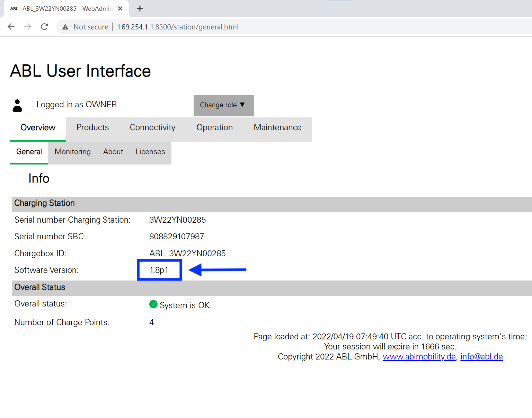Click the charge points value 4
This screenshot has width=532, height=418.
151,322
